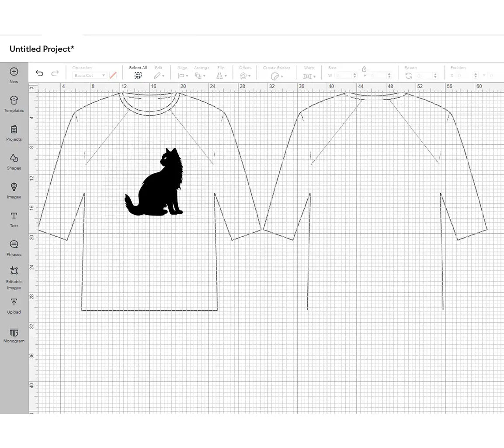Undo the last action
The image size is (504, 448).
click(x=39, y=73)
